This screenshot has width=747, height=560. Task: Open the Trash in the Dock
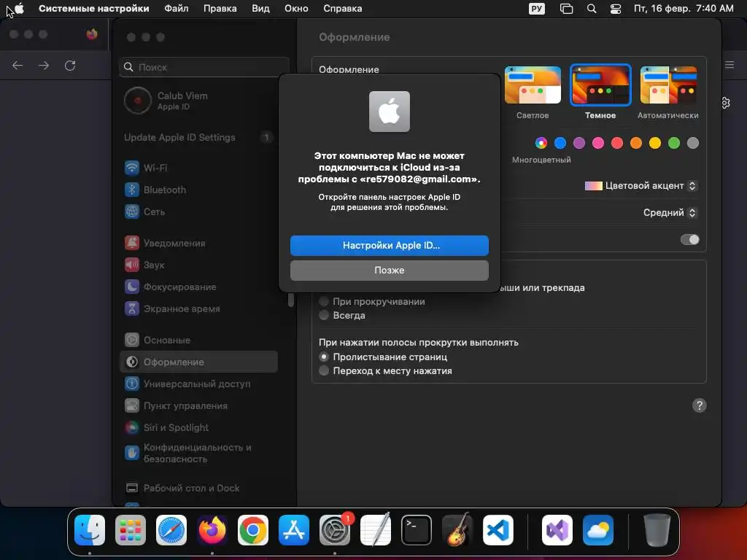click(x=657, y=530)
